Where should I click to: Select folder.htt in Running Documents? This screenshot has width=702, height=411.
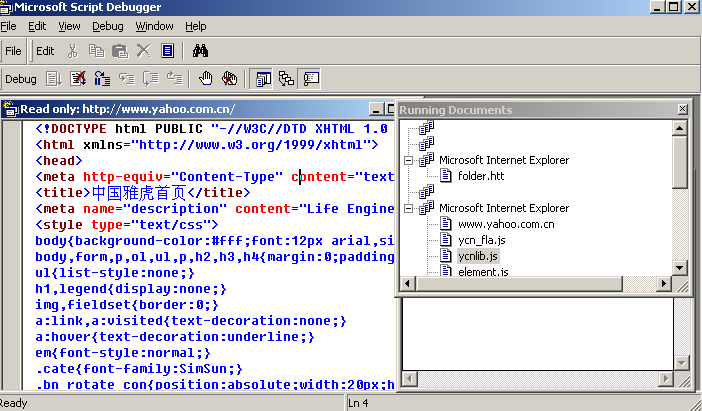coord(481,176)
